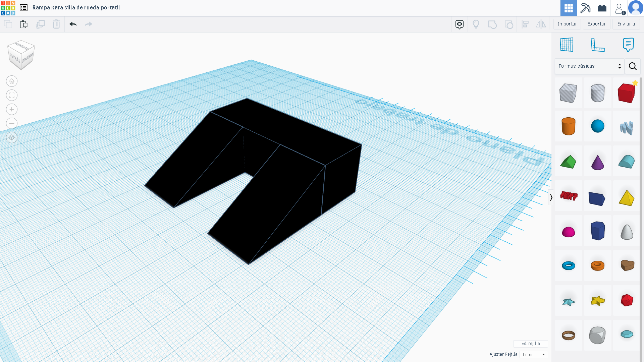Select the 3D design grid view button

[569, 8]
